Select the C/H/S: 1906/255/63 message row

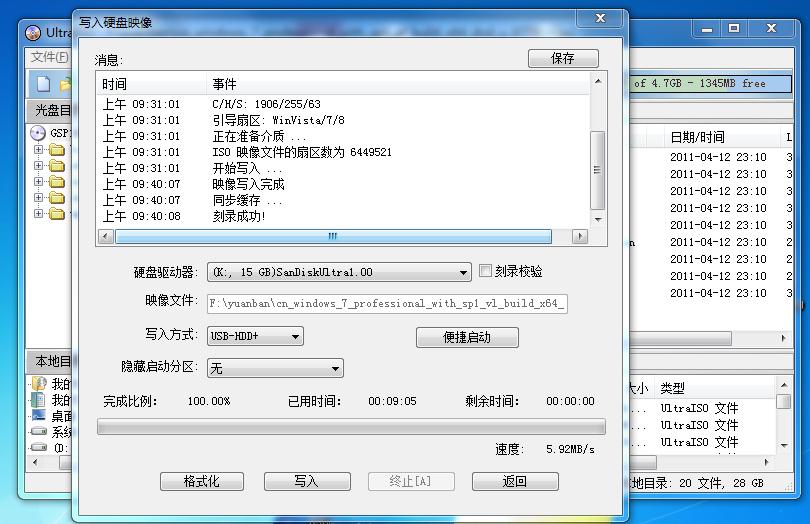(x=343, y=104)
